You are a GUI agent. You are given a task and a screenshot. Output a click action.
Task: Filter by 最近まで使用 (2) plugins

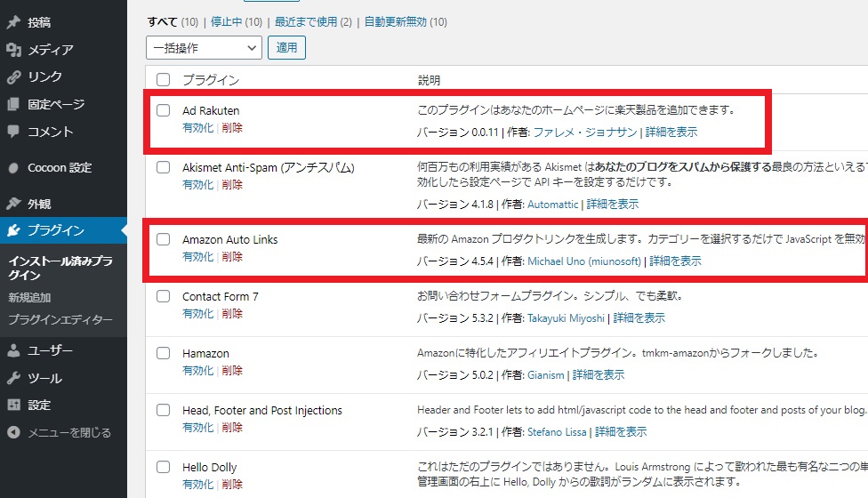click(x=313, y=22)
